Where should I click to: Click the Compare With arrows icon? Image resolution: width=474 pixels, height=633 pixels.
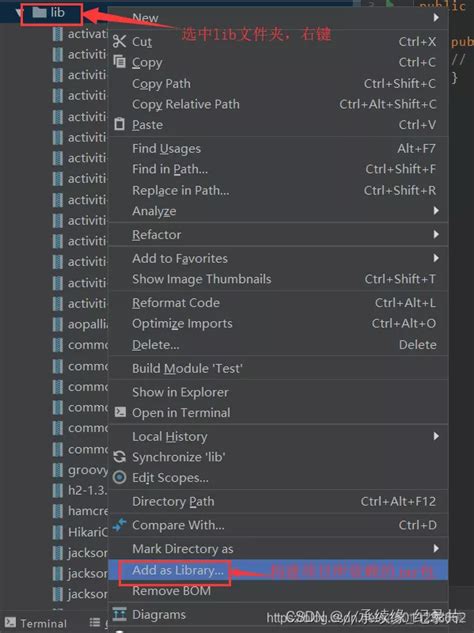(x=120, y=524)
